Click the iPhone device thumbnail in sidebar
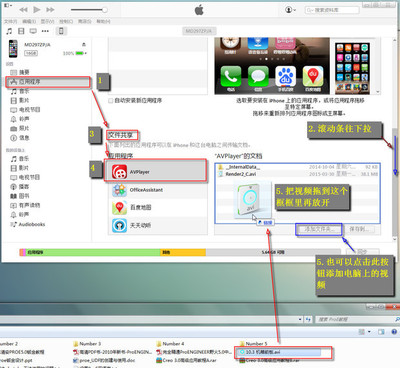 pos(13,49)
